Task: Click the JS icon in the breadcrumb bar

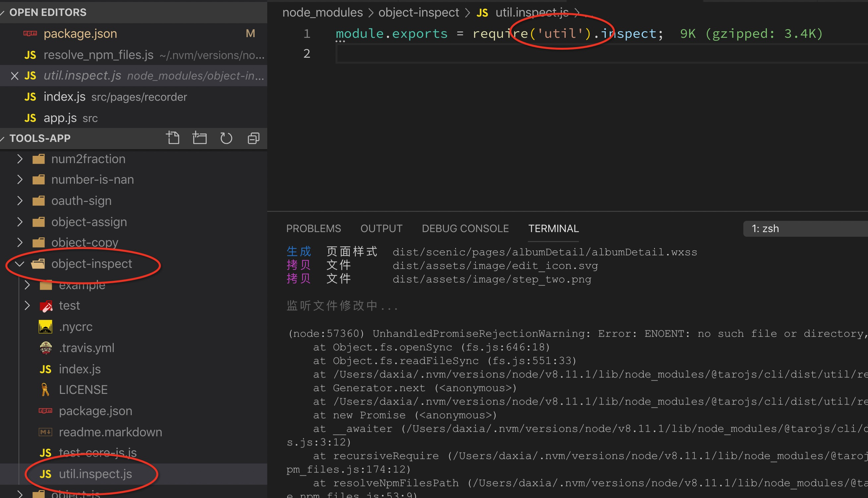Action: (x=482, y=12)
